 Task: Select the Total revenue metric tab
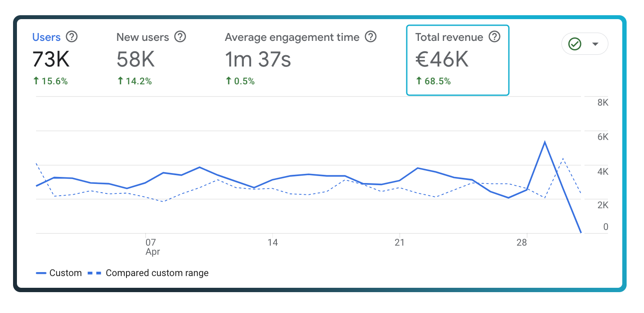[x=458, y=60]
